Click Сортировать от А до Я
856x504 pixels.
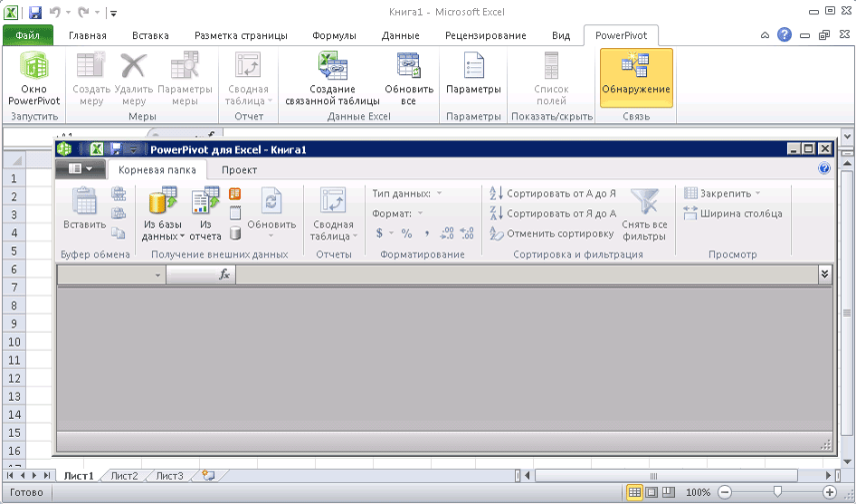coord(553,194)
